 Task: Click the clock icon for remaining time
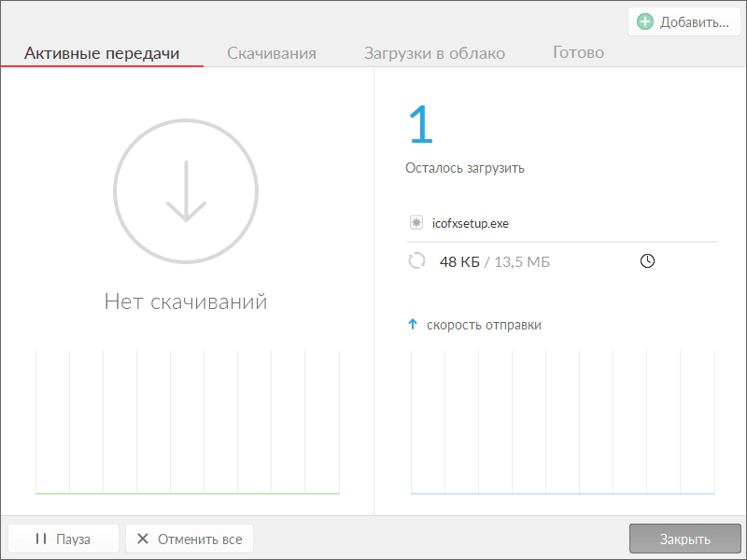[x=647, y=261]
